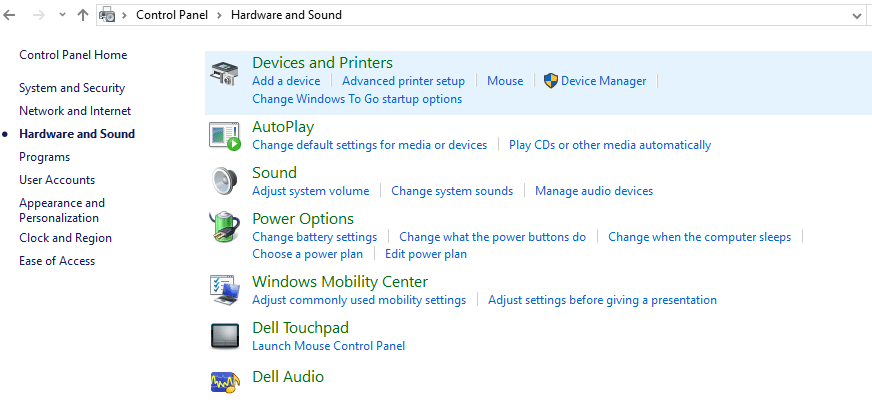Open the Devices and Printers heading
872x400 pixels.
pos(323,62)
